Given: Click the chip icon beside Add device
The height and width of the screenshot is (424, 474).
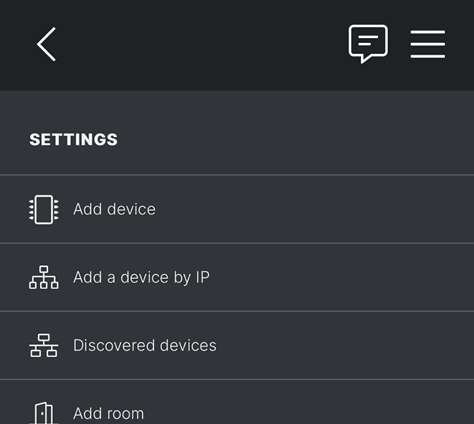Looking at the screenshot, I should tap(44, 210).
